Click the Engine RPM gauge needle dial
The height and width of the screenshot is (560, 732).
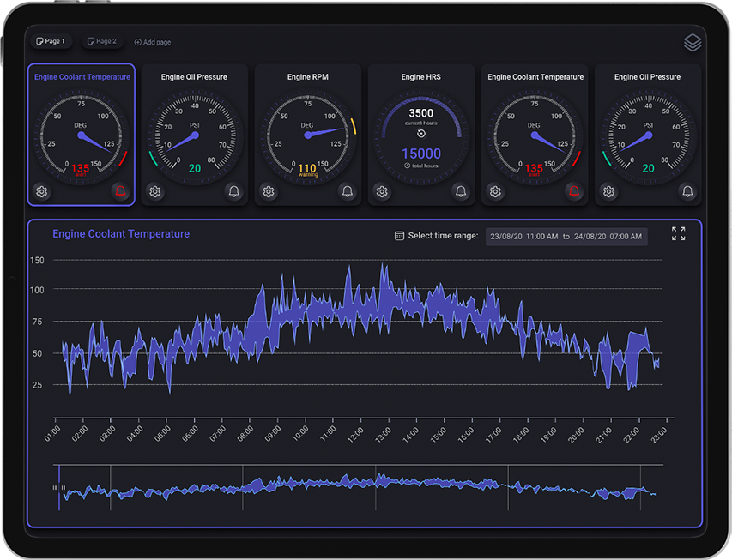tap(307, 135)
